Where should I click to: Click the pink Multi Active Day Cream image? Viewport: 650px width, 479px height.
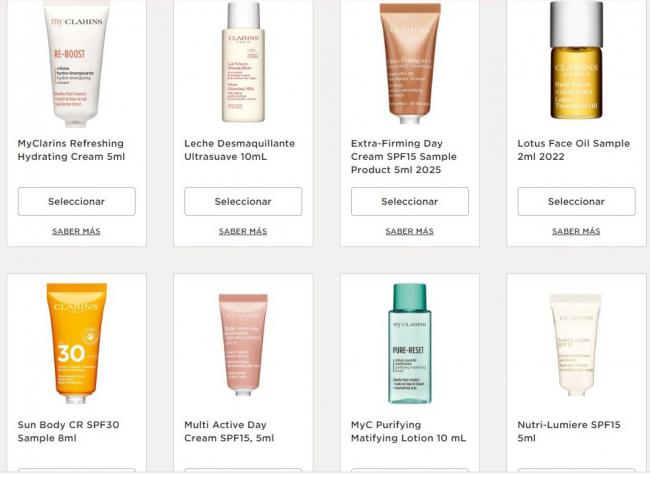tap(243, 344)
